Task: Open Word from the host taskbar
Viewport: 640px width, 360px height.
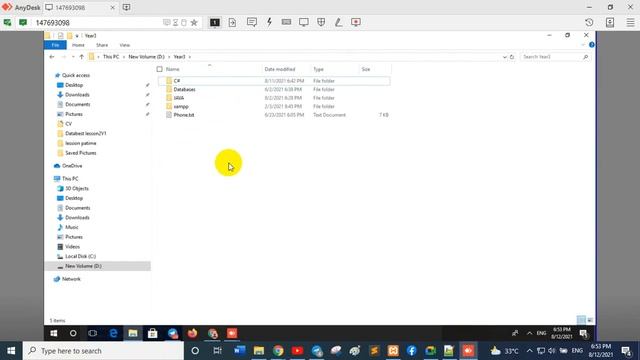Action: tap(240, 351)
